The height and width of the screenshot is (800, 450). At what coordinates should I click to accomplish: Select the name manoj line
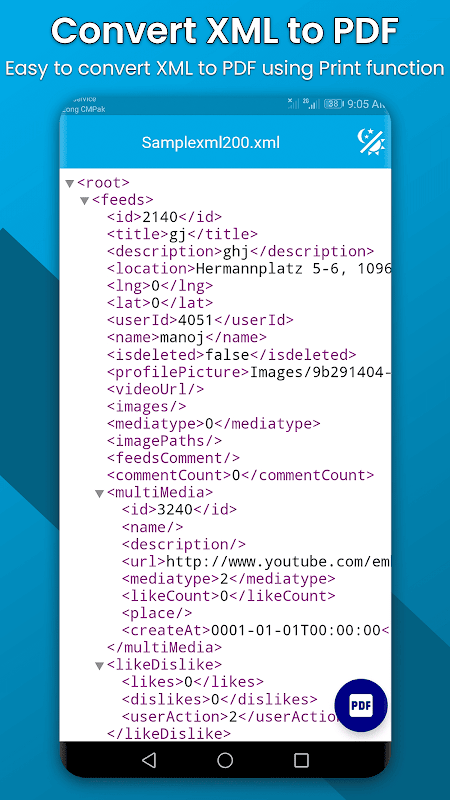coord(187,337)
